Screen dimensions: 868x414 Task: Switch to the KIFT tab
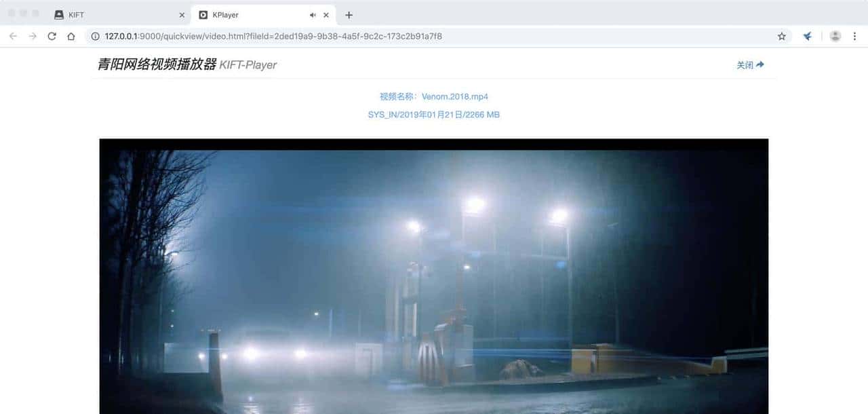coord(115,15)
